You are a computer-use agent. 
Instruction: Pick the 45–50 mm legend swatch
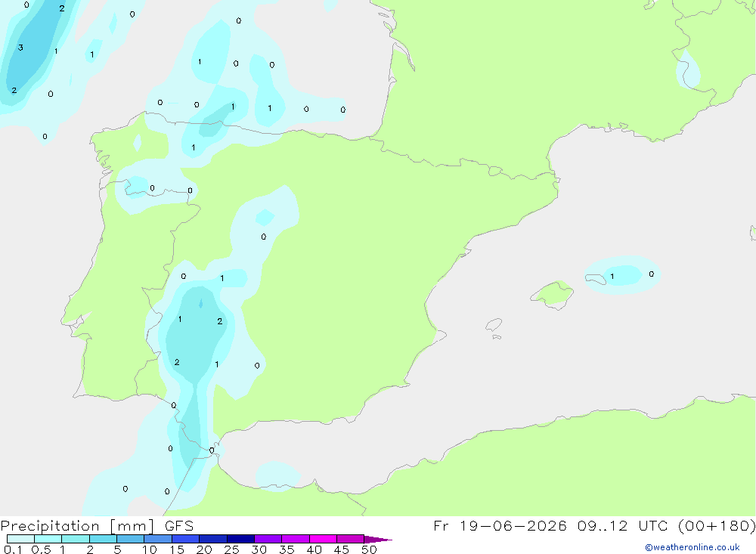[350, 539]
